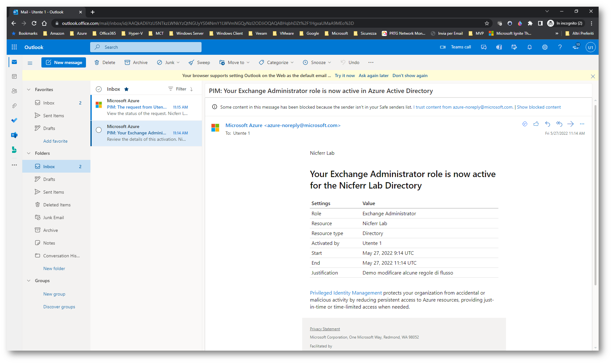Click the Archive toolbar button
612x364 pixels.
coord(136,62)
